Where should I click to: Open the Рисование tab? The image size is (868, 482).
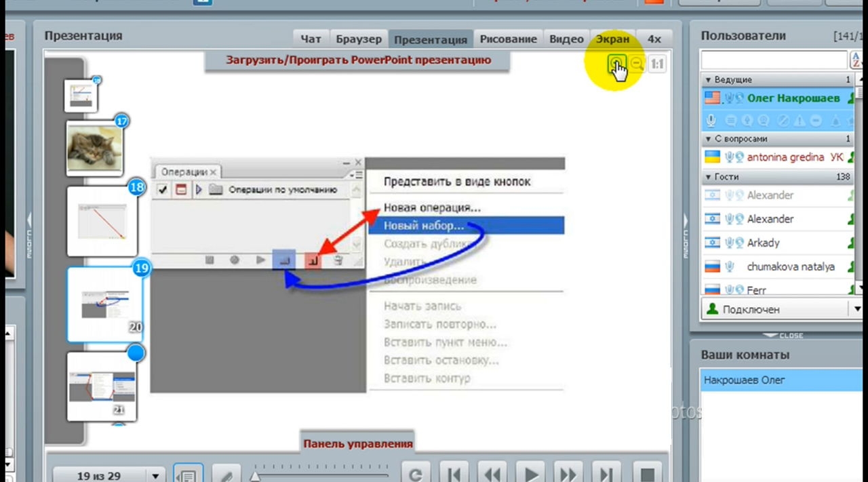509,39
